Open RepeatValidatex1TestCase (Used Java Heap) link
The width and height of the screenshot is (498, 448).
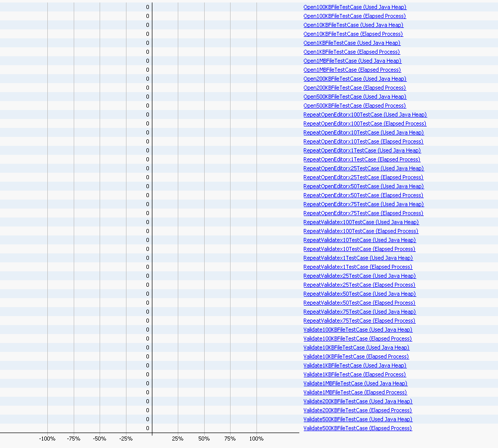pos(358,258)
